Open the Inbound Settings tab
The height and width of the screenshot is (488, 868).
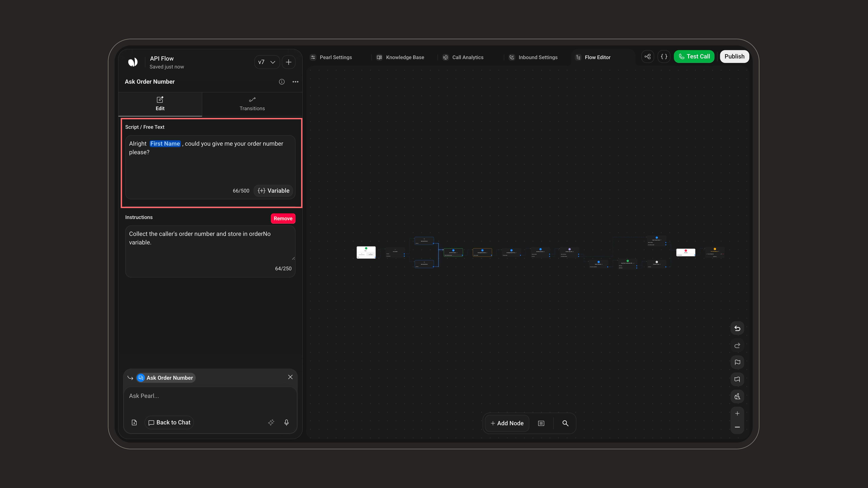(533, 57)
